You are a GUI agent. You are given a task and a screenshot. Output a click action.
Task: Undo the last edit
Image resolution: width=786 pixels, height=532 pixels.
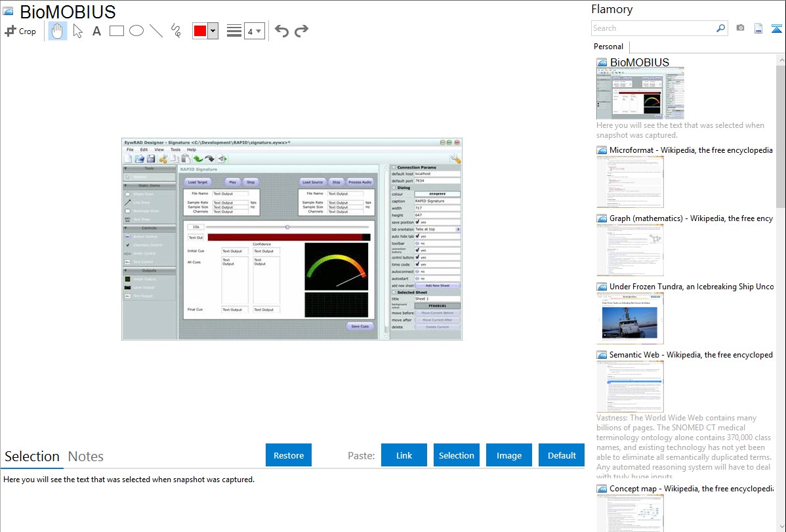tap(281, 31)
